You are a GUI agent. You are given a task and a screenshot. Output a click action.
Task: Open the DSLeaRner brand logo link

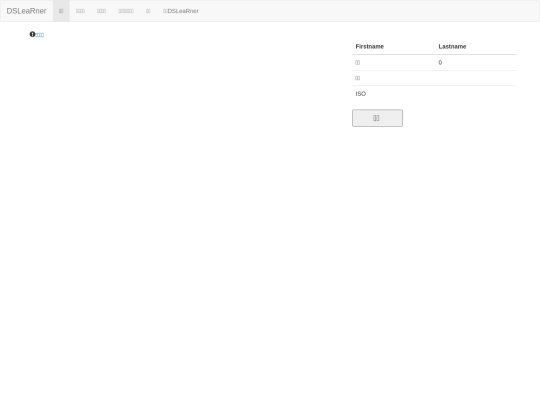coord(26,11)
